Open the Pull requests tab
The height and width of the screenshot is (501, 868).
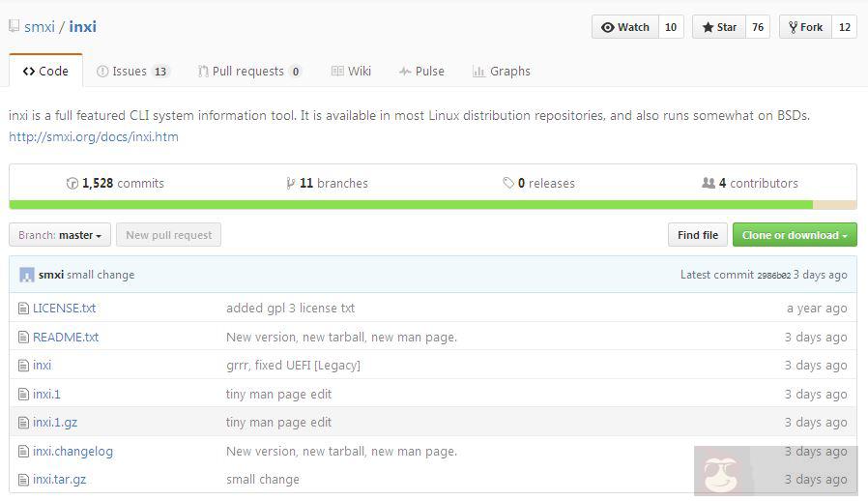[x=249, y=71]
